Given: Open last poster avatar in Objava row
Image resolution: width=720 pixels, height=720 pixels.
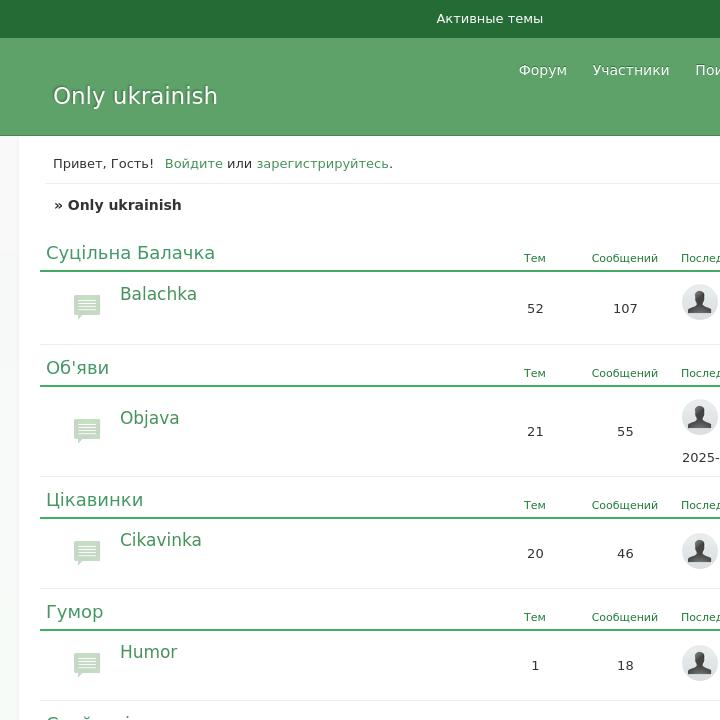Looking at the screenshot, I should [699, 417].
